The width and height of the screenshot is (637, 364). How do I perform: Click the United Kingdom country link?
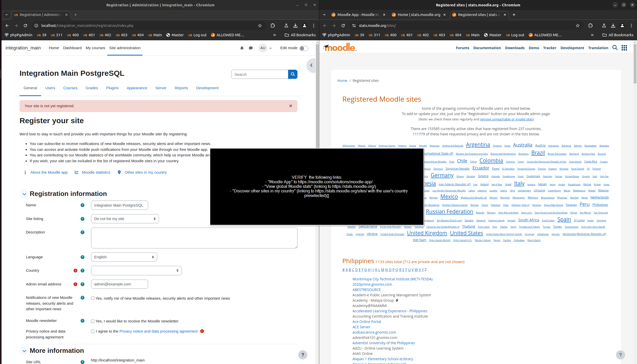pyautogui.click(x=427, y=233)
